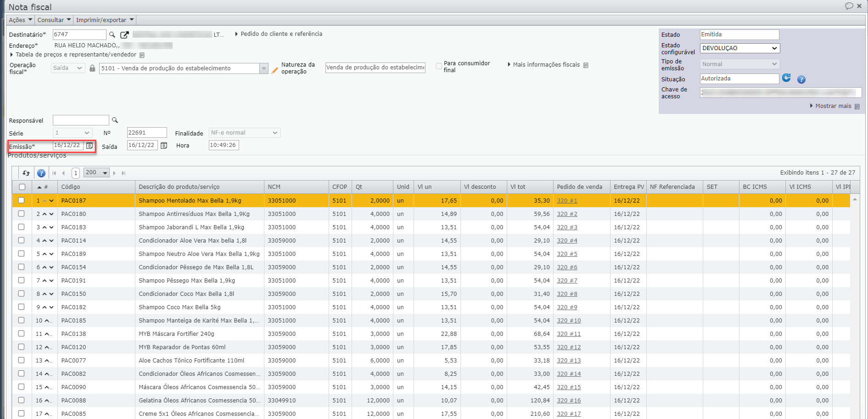
Task: Open the 200 items per page dropdown
Action: pyautogui.click(x=96, y=173)
